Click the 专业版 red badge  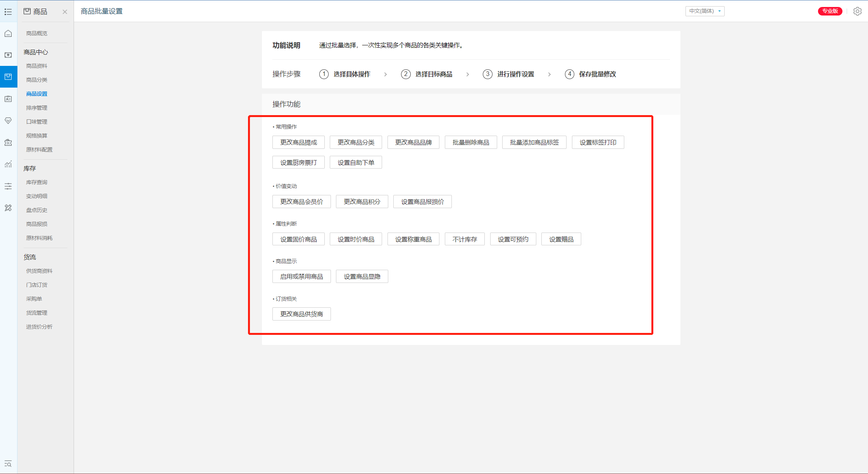(830, 11)
